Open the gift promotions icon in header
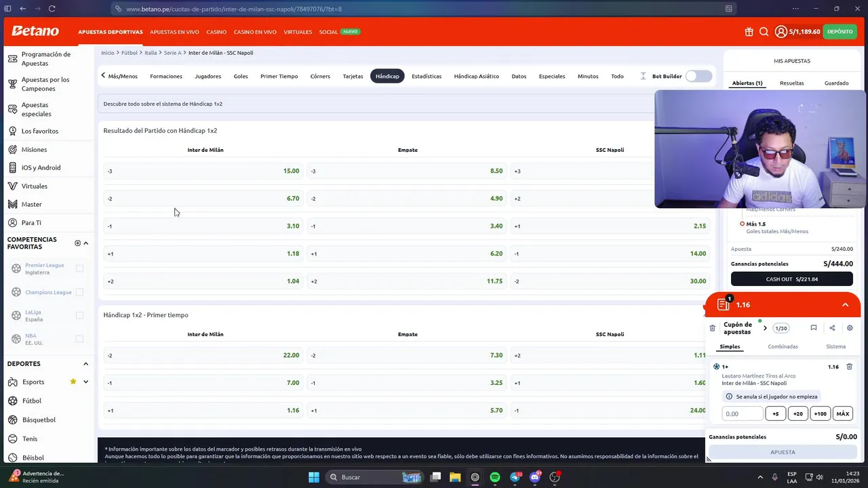 (x=749, y=32)
